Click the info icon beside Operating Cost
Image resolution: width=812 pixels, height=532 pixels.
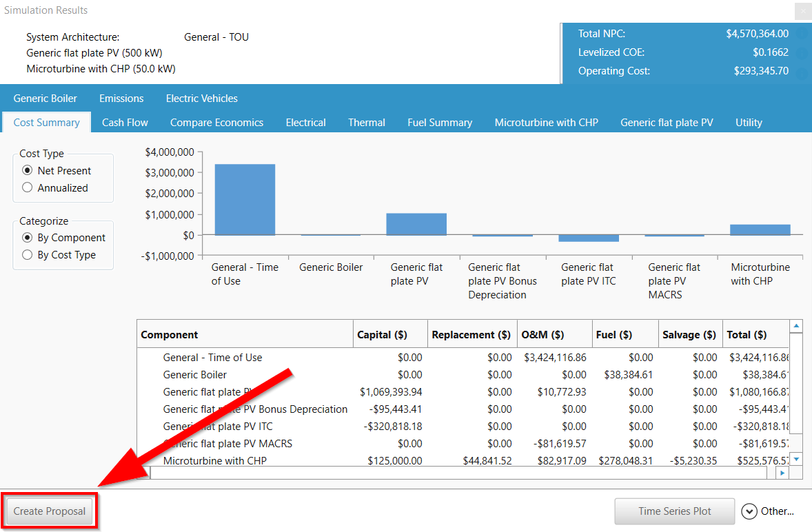[802, 71]
